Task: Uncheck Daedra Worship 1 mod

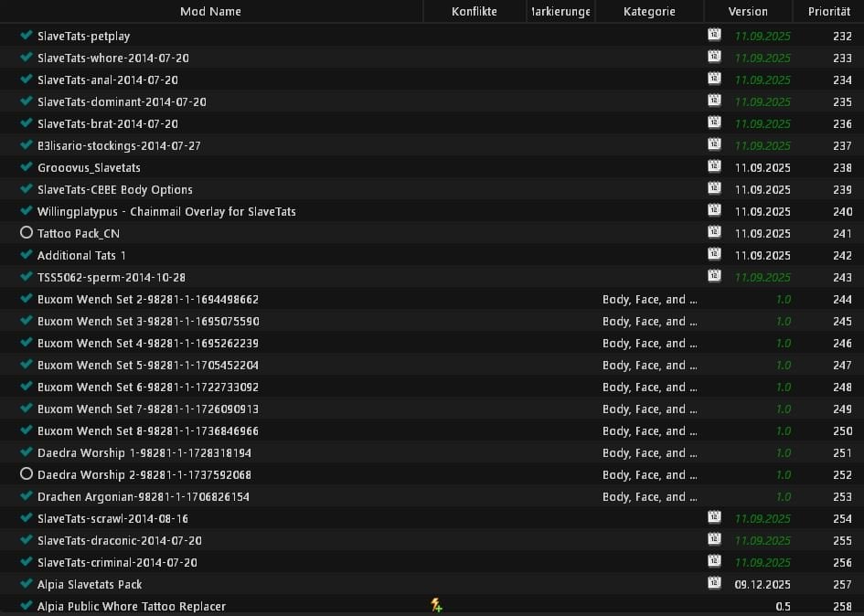Action: tap(26, 451)
